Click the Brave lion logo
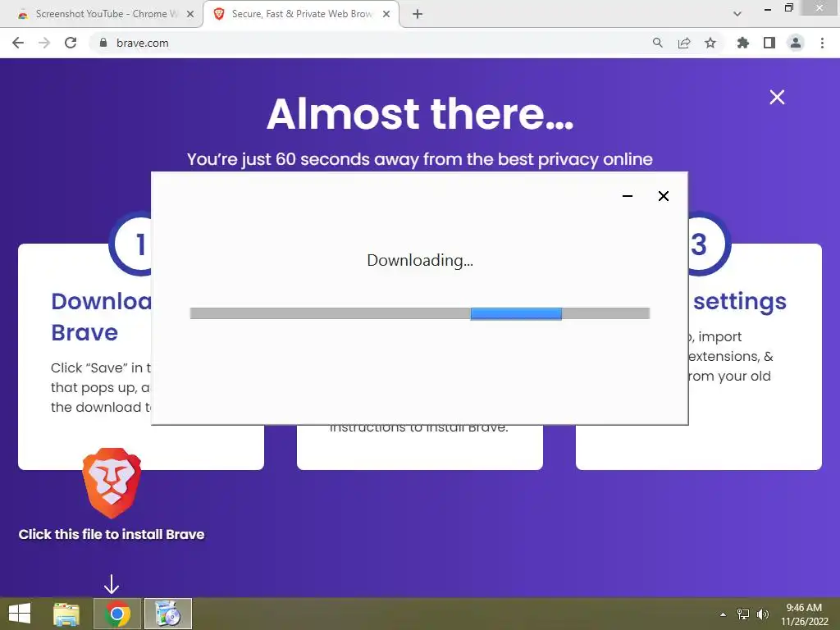 click(x=112, y=483)
